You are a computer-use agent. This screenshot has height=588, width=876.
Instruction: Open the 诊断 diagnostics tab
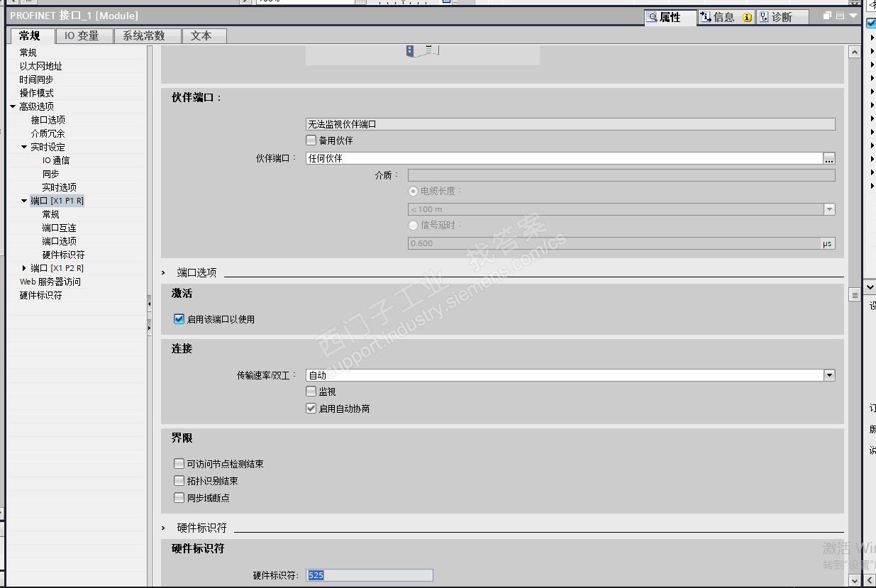782,17
